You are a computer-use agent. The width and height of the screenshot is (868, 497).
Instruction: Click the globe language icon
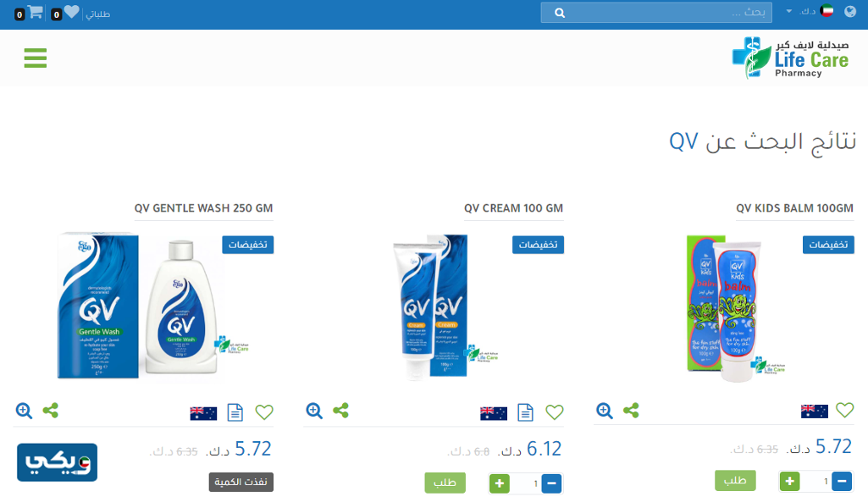pyautogui.click(x=850, y=12)
